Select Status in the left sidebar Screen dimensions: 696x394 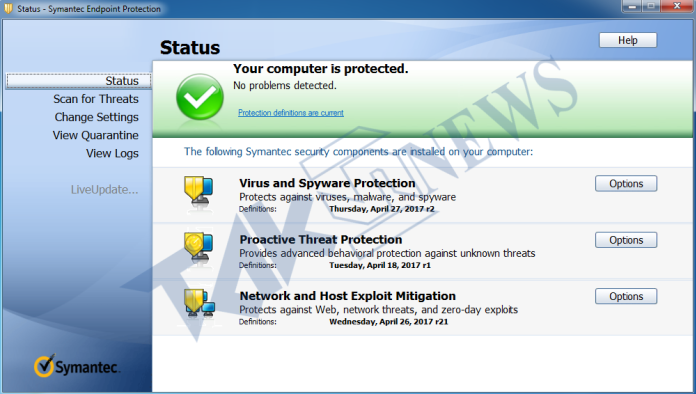coord(79,81)
